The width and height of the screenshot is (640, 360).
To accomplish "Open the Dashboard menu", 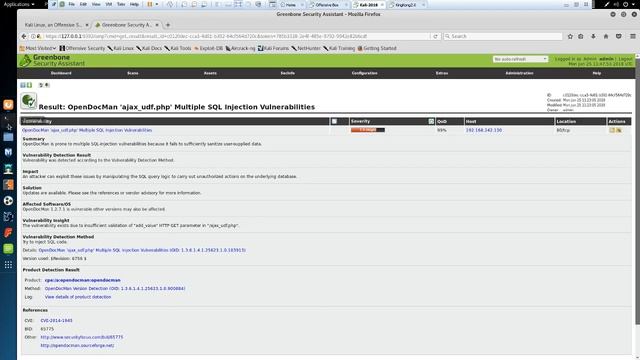I will pos(61,73).
